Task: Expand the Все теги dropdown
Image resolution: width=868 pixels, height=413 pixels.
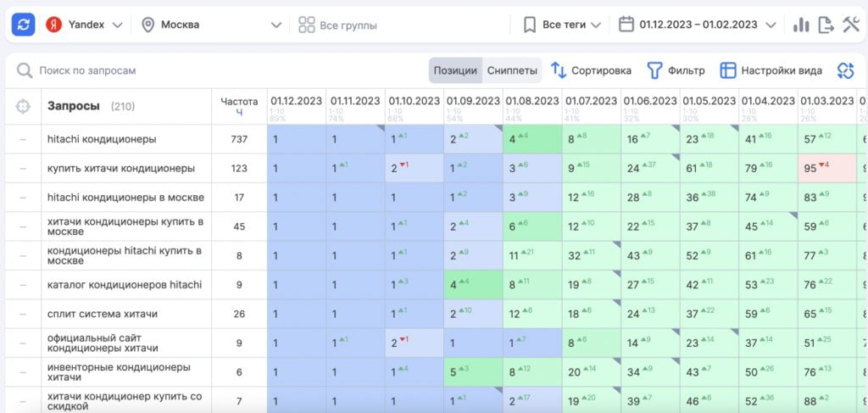Action: coord(562,25)
